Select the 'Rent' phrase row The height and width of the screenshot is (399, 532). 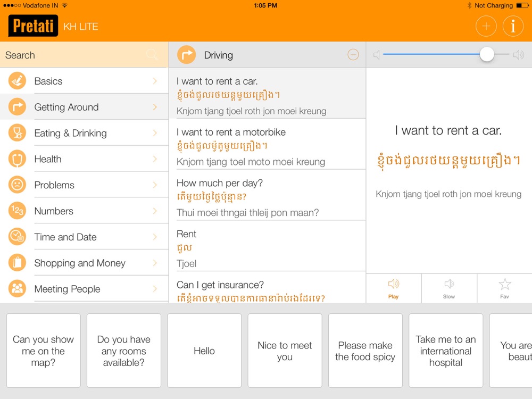(268, 246)
